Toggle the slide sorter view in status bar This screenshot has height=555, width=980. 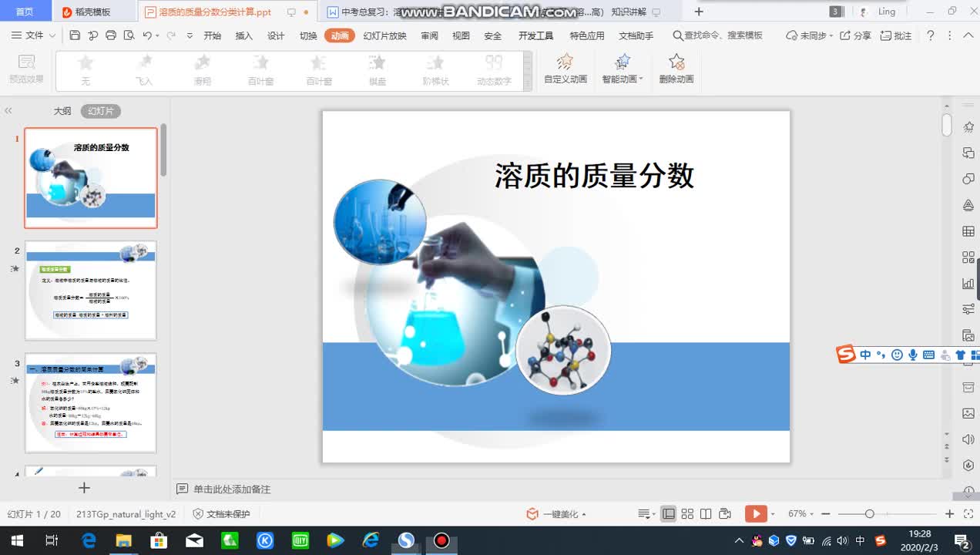[686, 513]
